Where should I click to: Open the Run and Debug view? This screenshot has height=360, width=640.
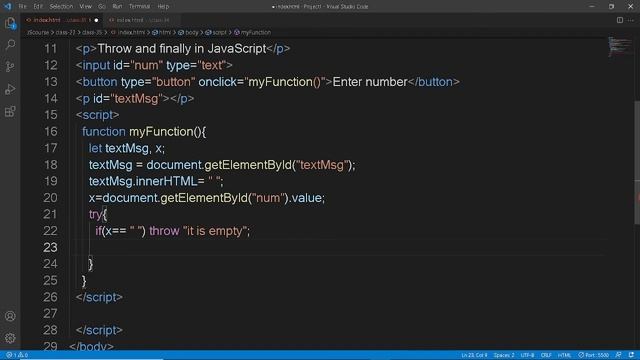tap(10, 89)
